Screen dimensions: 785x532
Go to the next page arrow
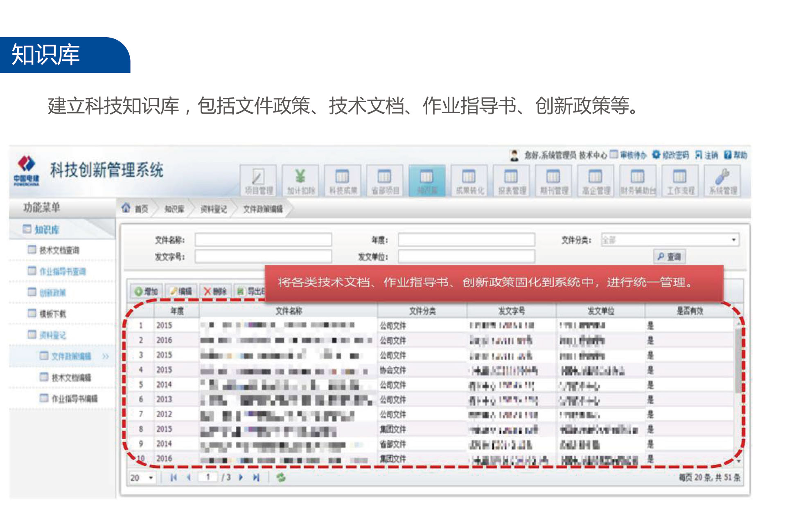point(241,477)
